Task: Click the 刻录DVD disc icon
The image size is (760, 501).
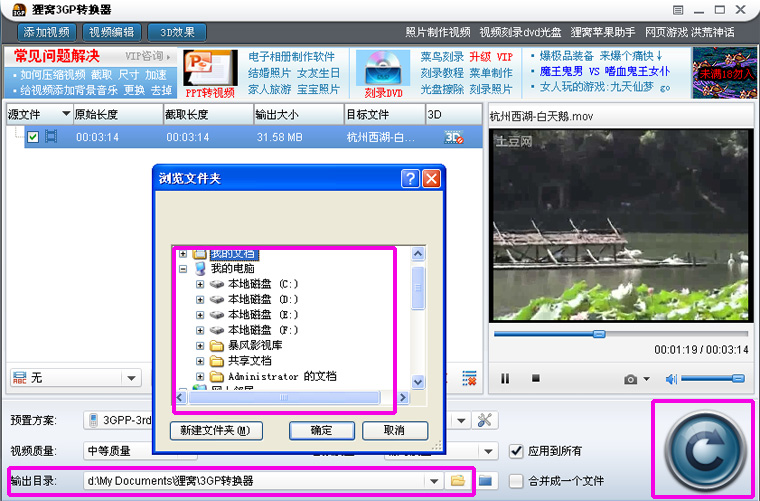Action: pyautogui.click(x=383, y=69)
